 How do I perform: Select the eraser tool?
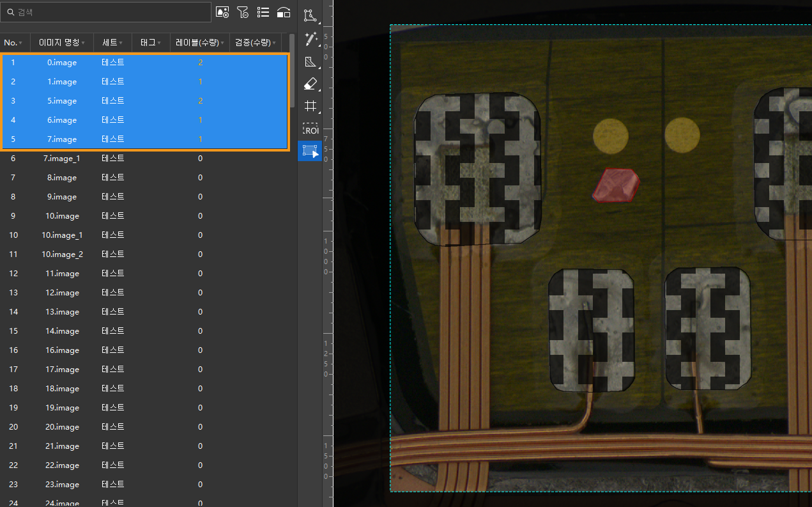coord(310,84)
